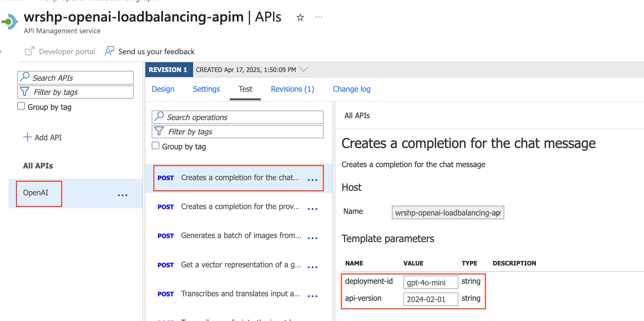Click the All APIs breadcrumb in test panel
This screenshot has height=321, width=644.
click(357, 116)
